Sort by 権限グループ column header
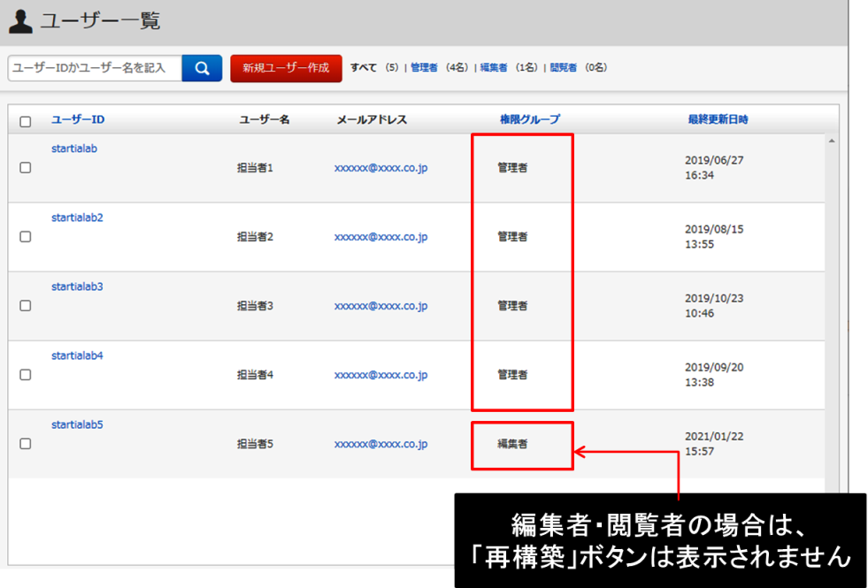868x588 pixels. point(530,119)
